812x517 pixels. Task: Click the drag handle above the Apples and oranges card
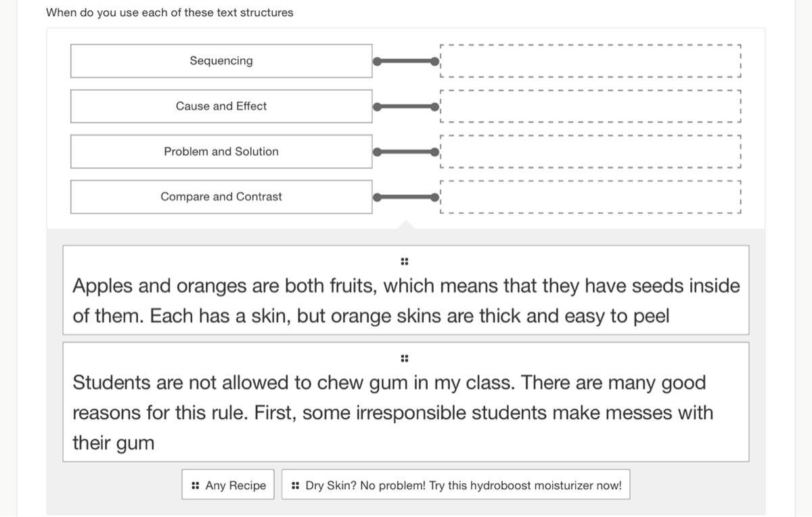pos(405,261)
